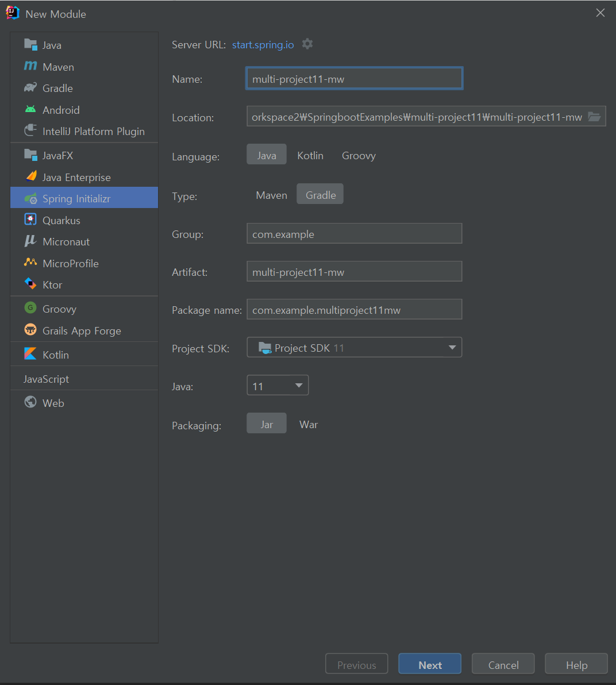Select the Gradle generator in sidebar
The height and width of the screenshot is (685, 616).
click(x=57, y=88)
